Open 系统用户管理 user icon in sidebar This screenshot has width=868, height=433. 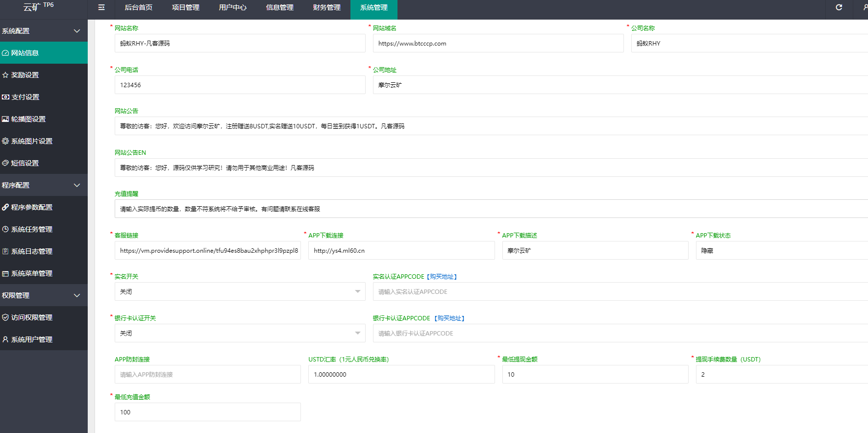[5, 339]
